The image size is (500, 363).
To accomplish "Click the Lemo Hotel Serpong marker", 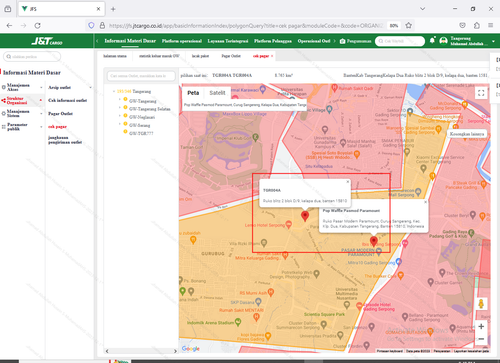I will click(x=289, y=225).
